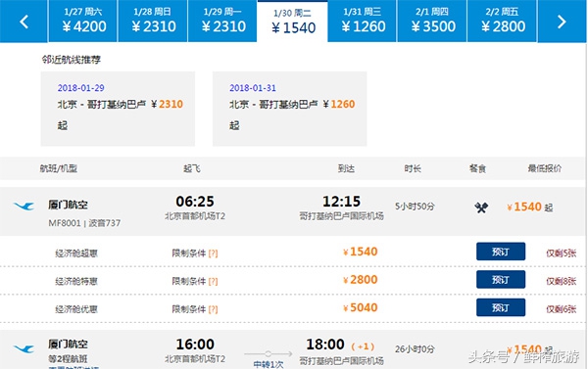
Task: Book the ¥5040 economy discount fare
Action: pyautogui.click(x=501, y=307)
